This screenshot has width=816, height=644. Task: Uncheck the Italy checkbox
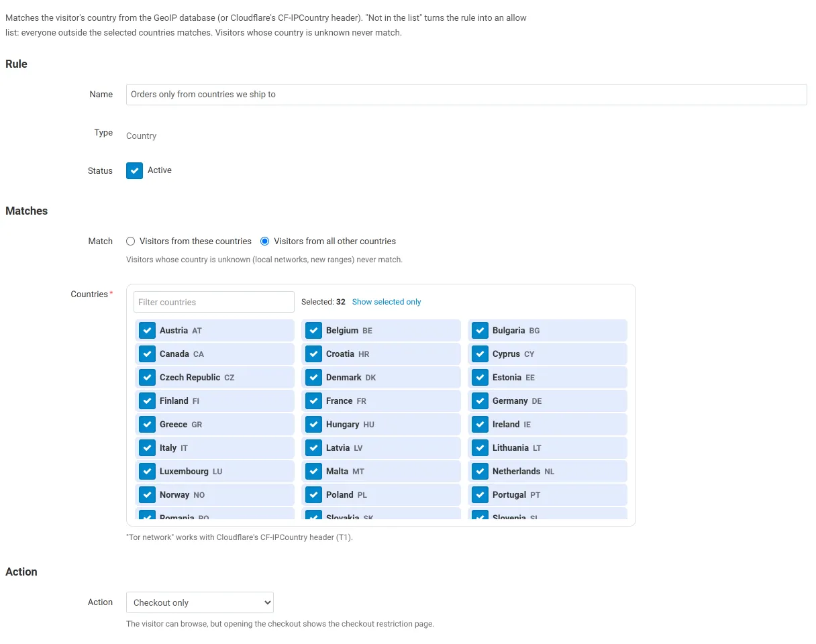click(148, 448)
